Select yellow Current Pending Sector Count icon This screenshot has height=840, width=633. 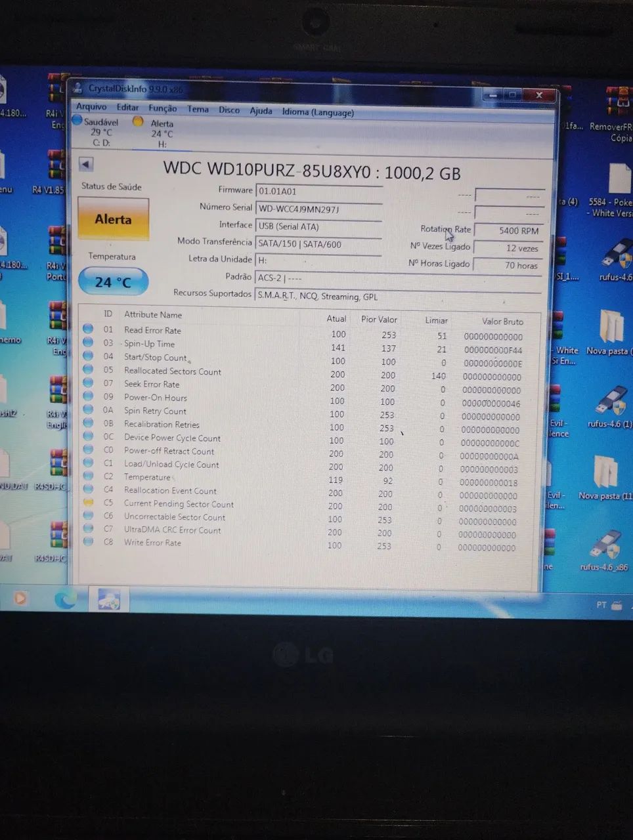(88, 502)
